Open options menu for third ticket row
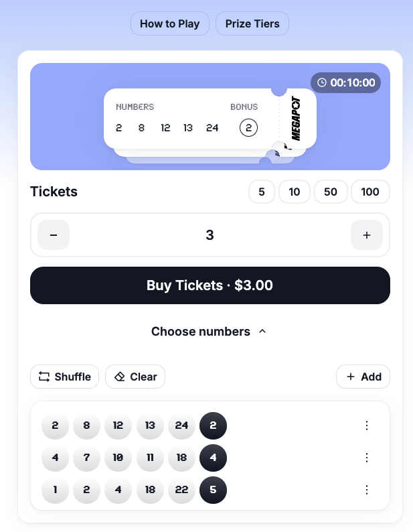The width and height of the screenshot is (413, 532). (366, 490)
